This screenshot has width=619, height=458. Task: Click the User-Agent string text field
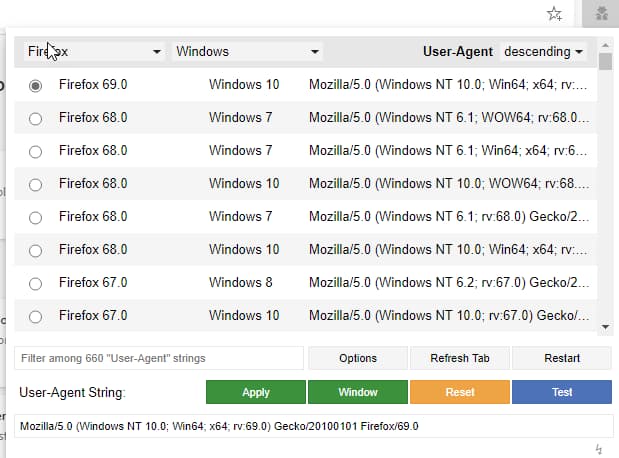point(313,426)
